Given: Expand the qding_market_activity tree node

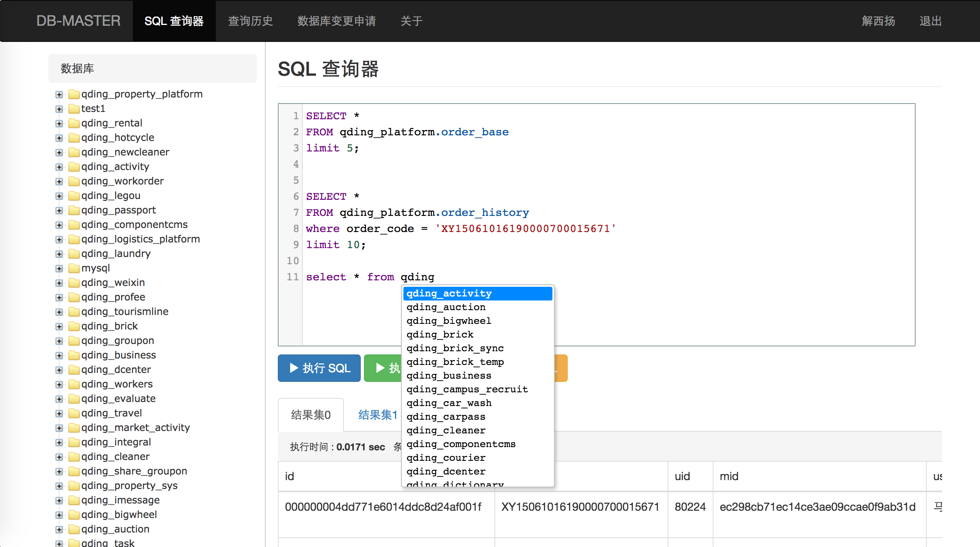Looking at the screenshot, I should tap(59, 428).
